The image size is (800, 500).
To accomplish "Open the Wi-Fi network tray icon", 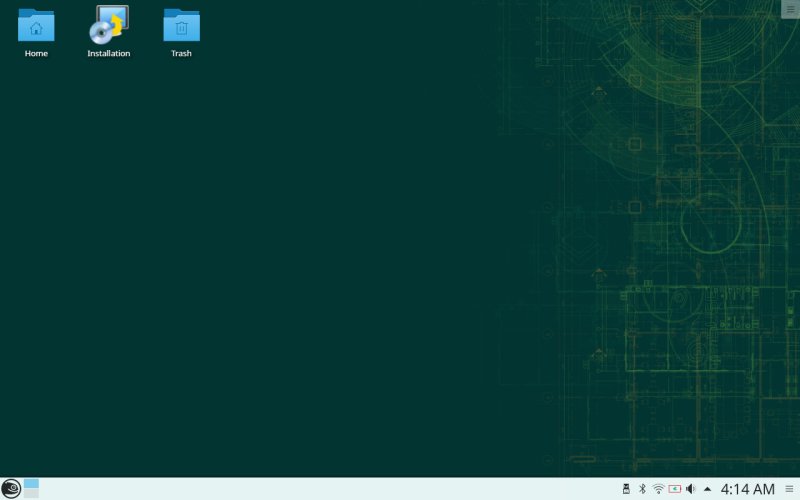I will 658,489.
